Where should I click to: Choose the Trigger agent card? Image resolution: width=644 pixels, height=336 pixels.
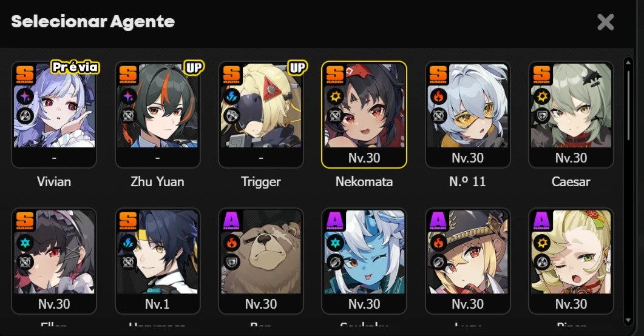261,115
